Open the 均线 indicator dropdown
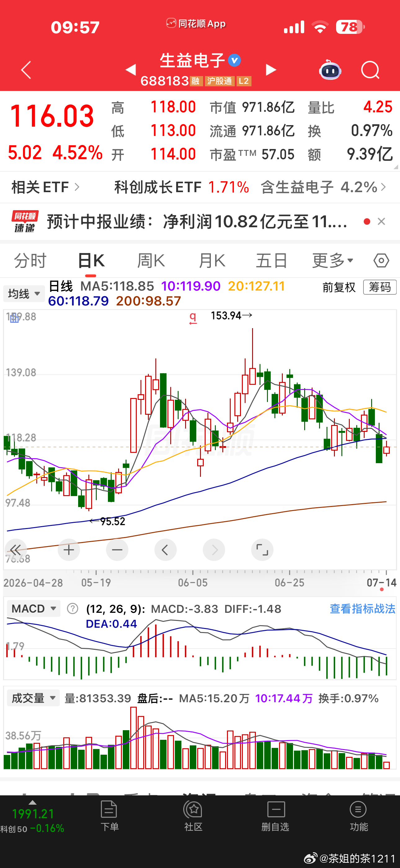400x868 pixels. click(x=24, y=293)
